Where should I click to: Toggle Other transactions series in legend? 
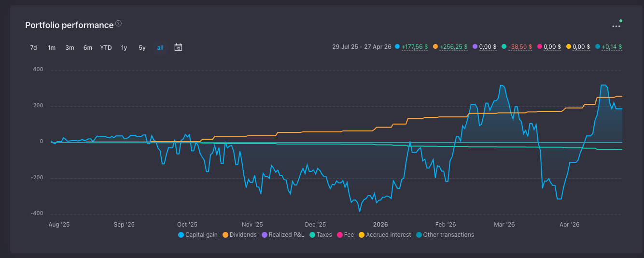click(x=445, y=235)
